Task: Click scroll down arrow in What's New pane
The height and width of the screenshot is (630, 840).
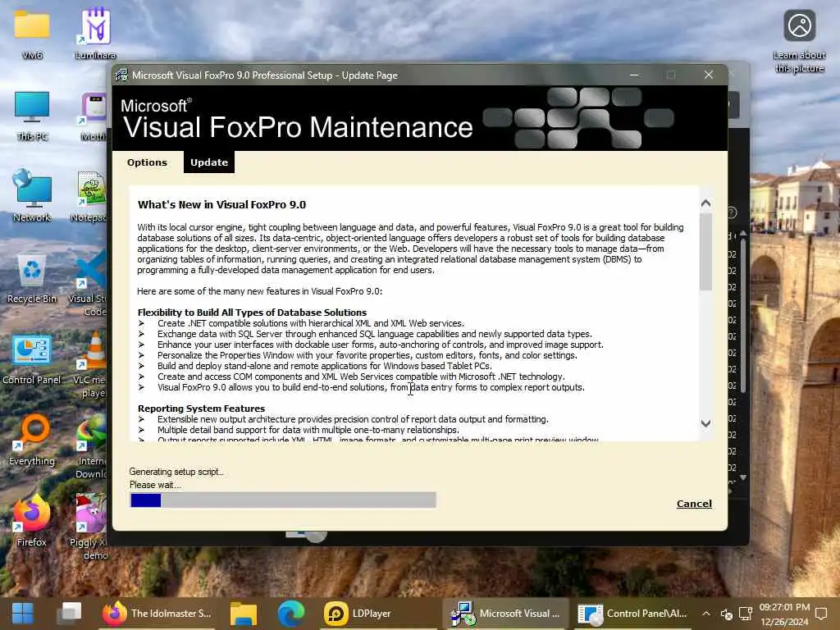Action: tap(705, 423)
